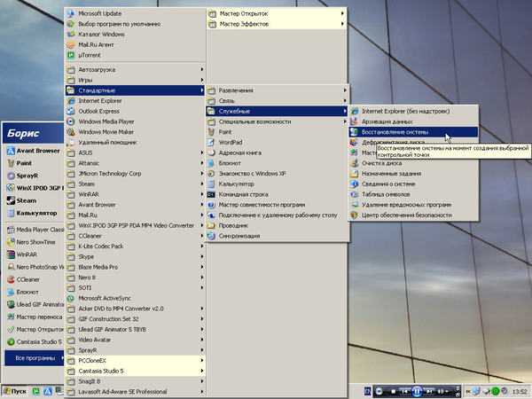Open Специальные возможности submenu
The height and width of the screenshot is (399, 532).
(278, 121)
